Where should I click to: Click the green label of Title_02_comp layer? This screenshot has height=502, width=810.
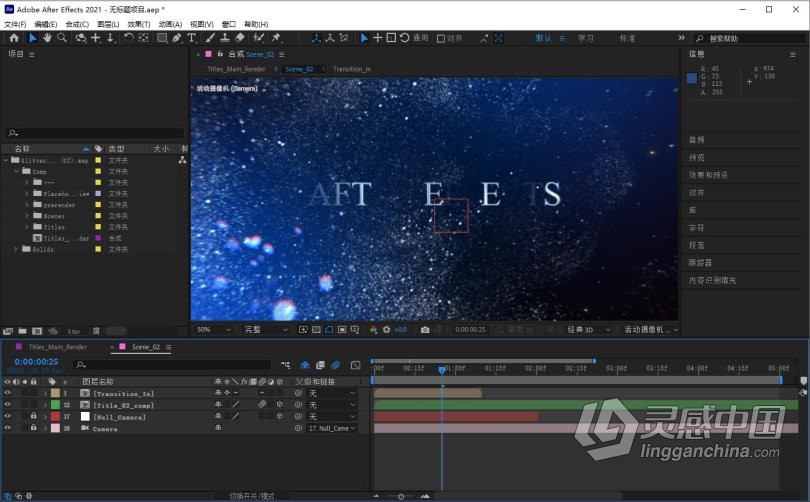[55, 405]
